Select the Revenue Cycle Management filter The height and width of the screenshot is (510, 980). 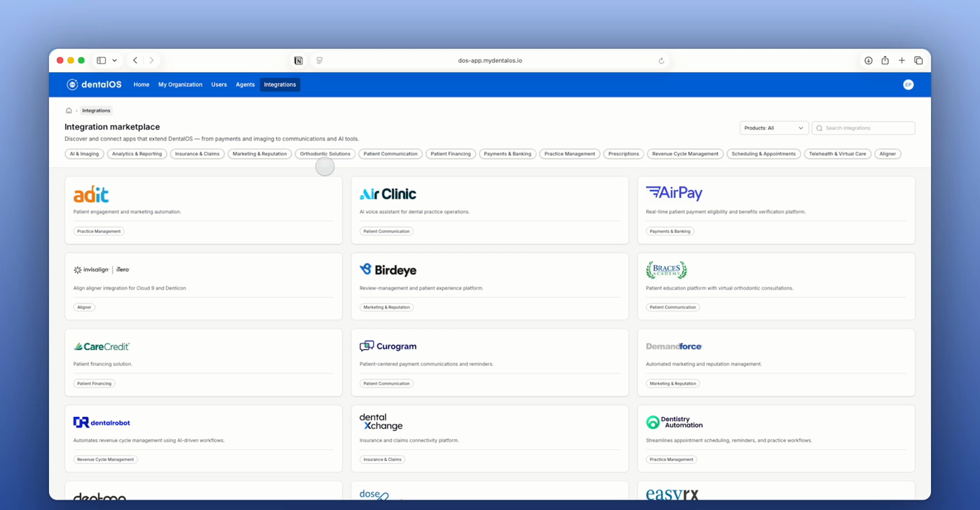[x=685, y=154]
